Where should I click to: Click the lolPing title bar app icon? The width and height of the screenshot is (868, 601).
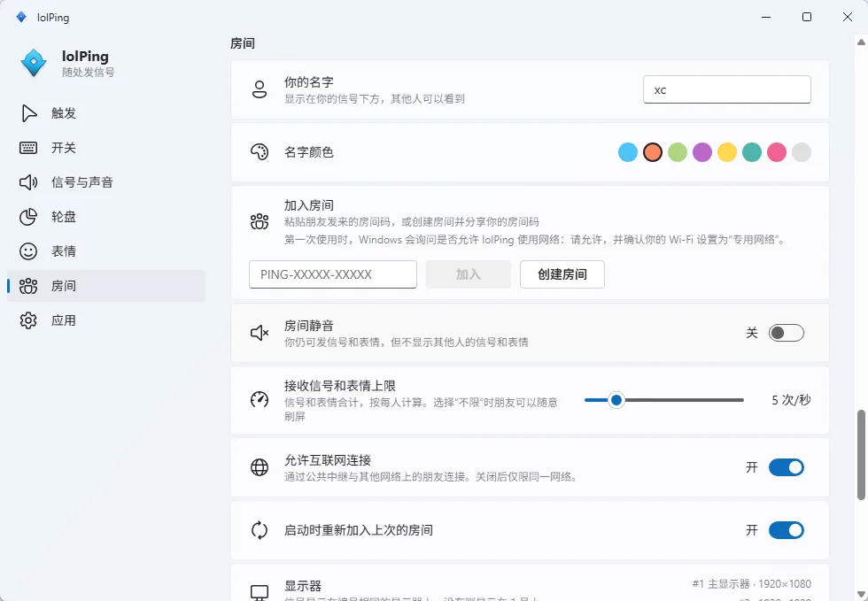[21, 17]
